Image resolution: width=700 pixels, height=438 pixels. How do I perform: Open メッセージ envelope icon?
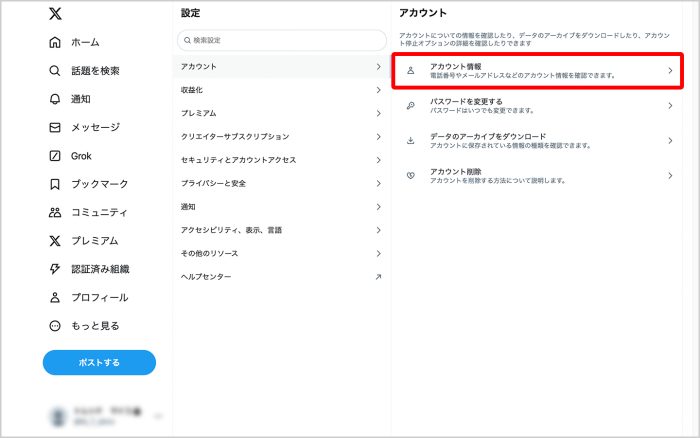(55, 128)
